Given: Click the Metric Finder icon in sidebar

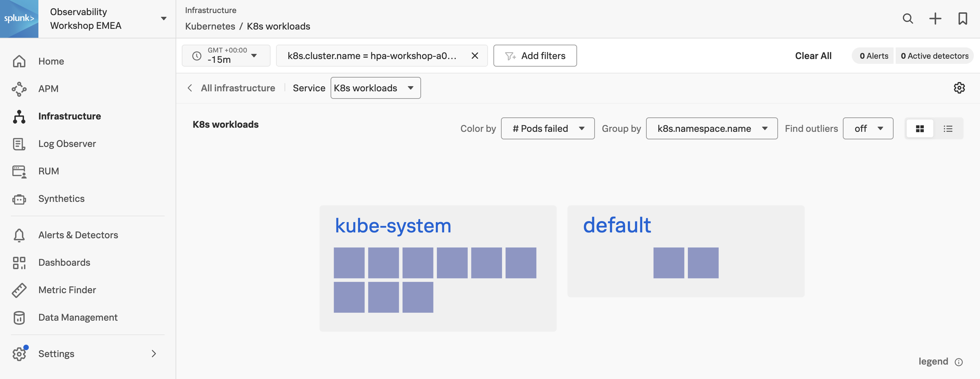Looking at the screenshot, I should (x=19, y=289).
